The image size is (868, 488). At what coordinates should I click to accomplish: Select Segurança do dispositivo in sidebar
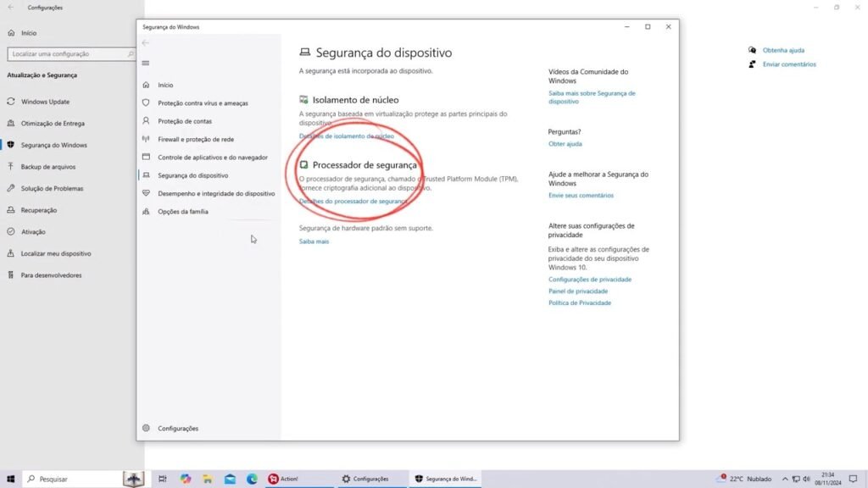point(192,175)
